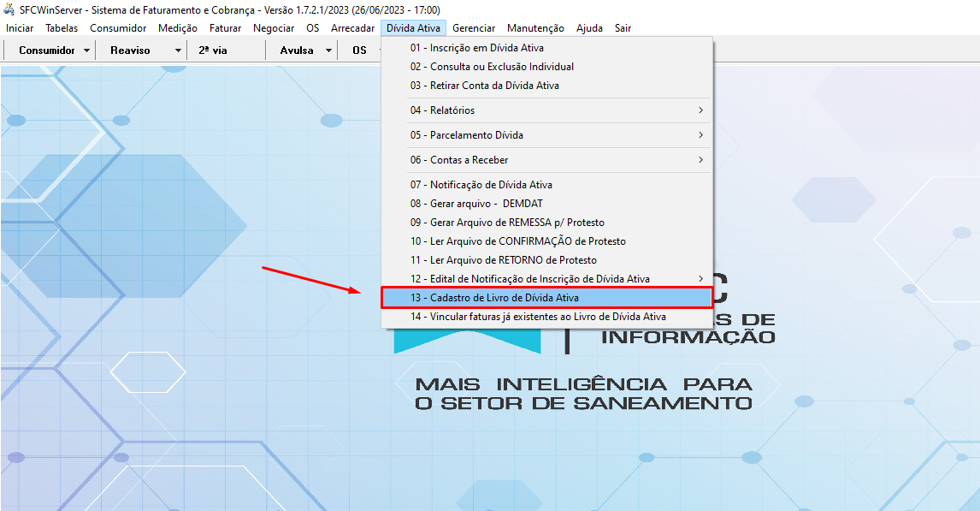Click the Consumidor toolbar button

tap(47, 50)
